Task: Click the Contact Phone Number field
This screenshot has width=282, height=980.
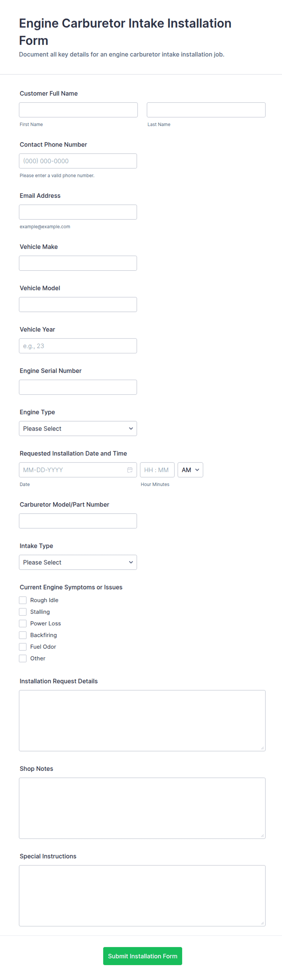Action: coord(78,161)
